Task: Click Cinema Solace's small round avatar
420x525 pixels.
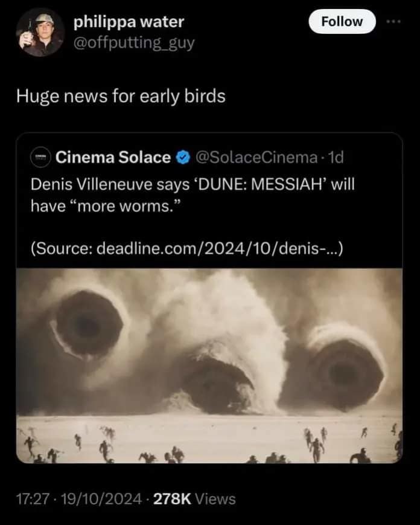Action: tap(42, 157)
